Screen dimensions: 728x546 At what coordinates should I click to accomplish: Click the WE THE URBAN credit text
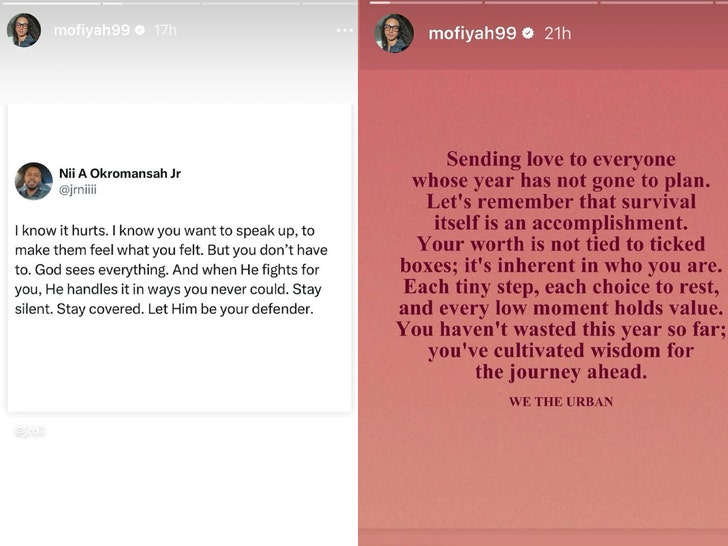pyautogui.click(x=560, y=402)
